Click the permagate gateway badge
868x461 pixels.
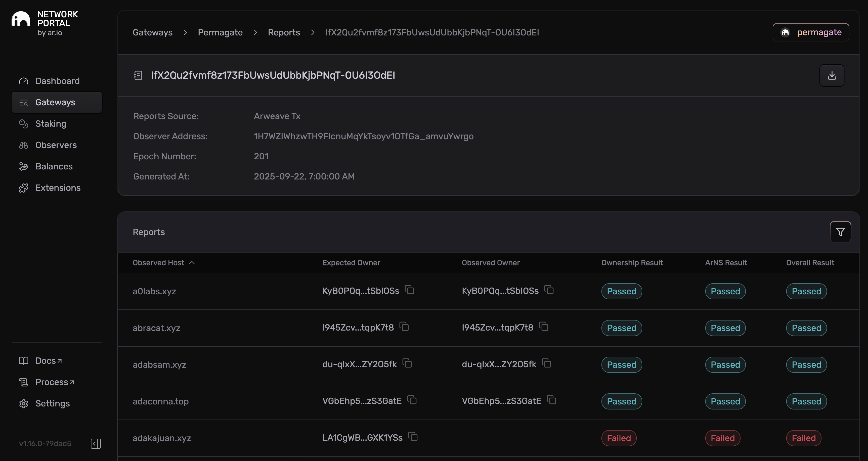[811, 32]
